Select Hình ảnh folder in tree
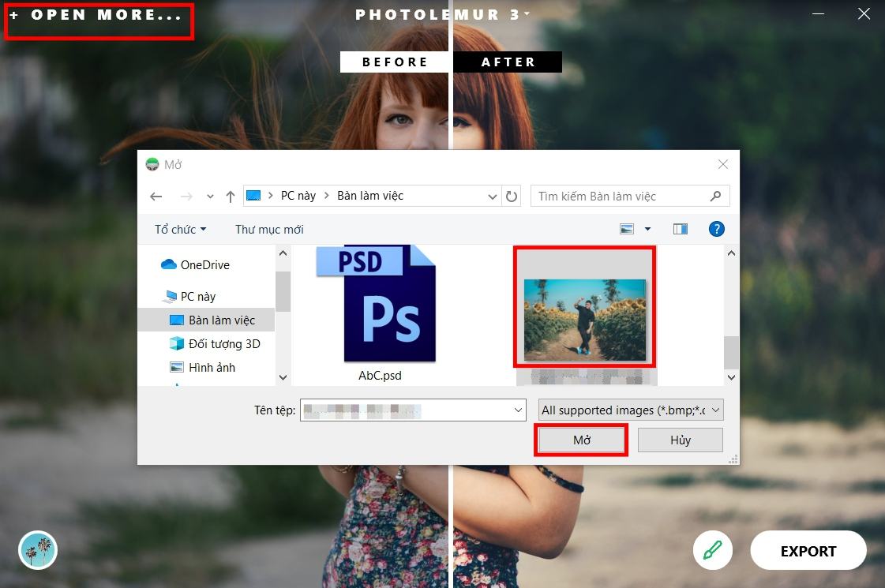885x588 pixels. (x=212, y=367)
